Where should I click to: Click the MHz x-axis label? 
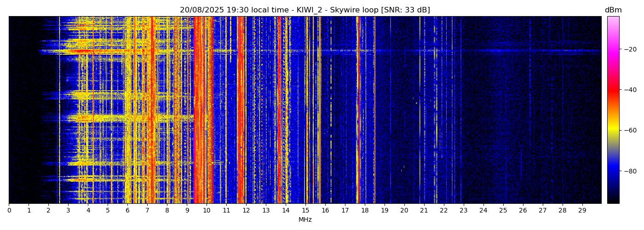pyautogui.click(x=305, y=220)
